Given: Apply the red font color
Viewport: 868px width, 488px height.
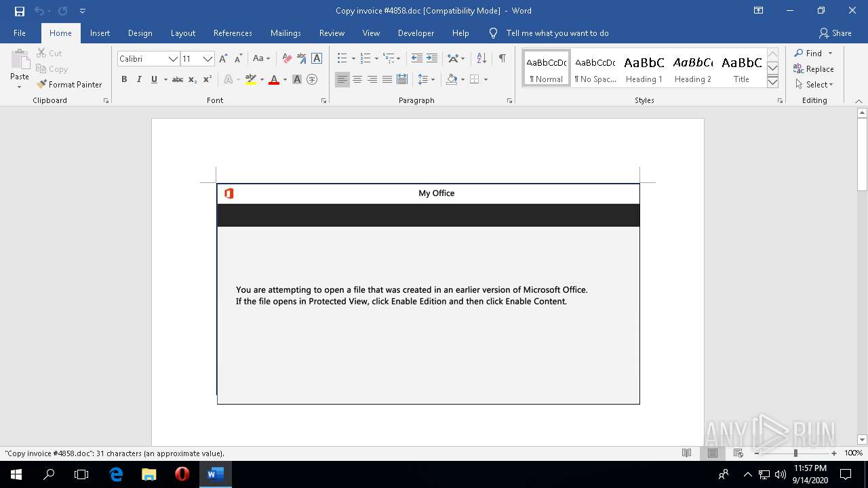Looking at the screenshot, I should tap(274, 79).
